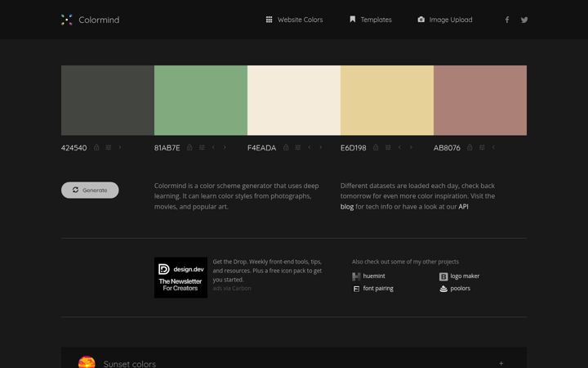Lock the AB8076 color
This screenshot has height=368, width=588.
coord(470,147)
